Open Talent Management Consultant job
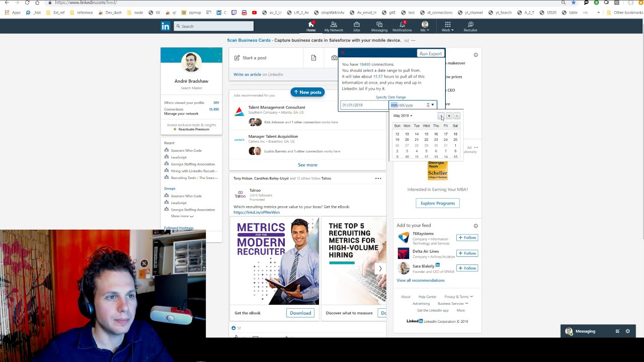The image size is (644, 362). click(x=277, y=107)
